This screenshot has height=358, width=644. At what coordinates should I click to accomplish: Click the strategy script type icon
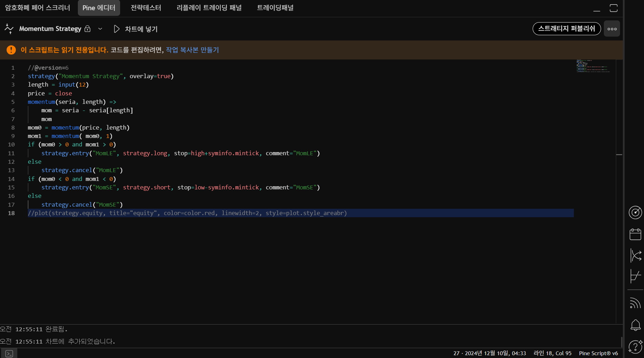pos(9,29)
